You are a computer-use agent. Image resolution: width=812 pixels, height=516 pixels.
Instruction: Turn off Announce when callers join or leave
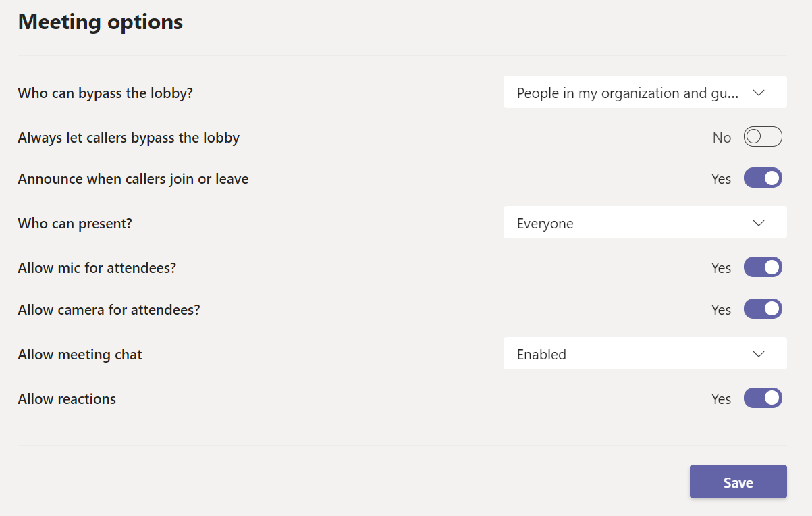763,178
